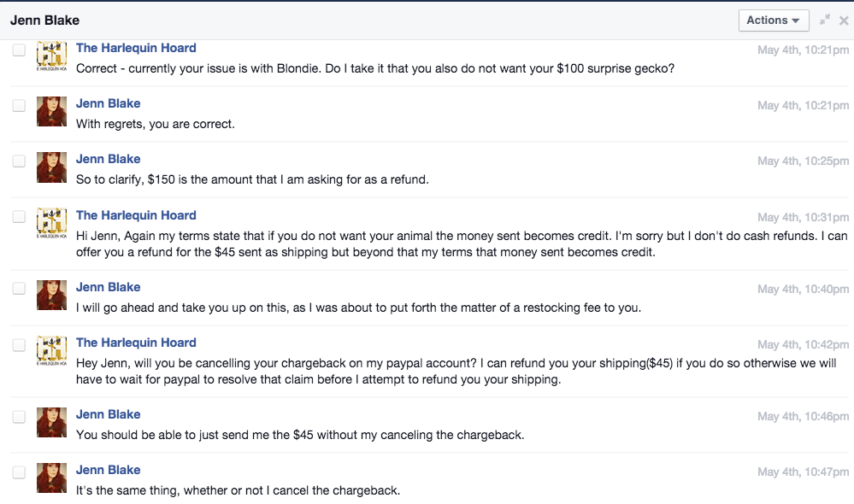Viewport: 854px width, 504px height.
Task: Open the Actions dropdown menu
Action: click(774, 21)
